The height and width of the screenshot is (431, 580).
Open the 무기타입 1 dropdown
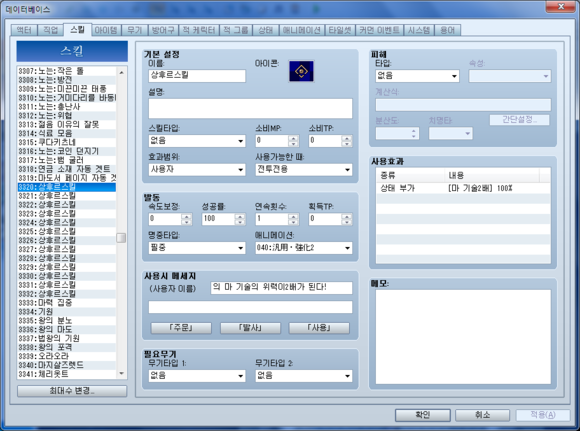tap(197, 376)
